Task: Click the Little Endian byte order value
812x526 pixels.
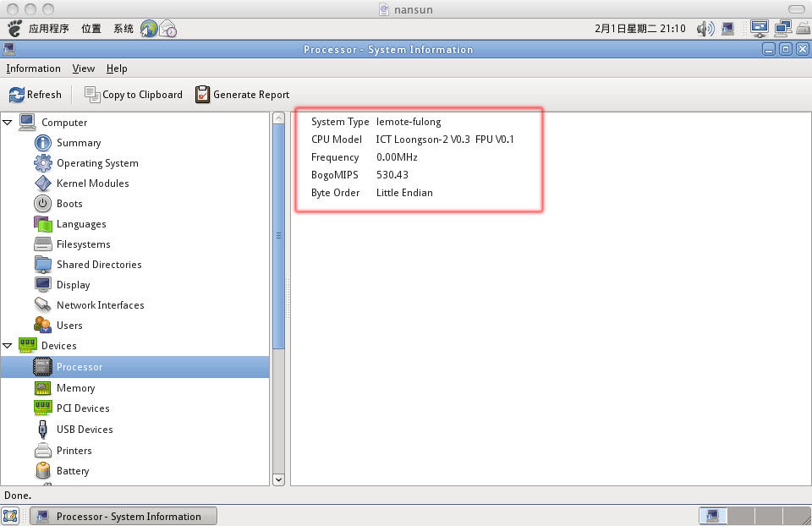Action: click(404, 193)
